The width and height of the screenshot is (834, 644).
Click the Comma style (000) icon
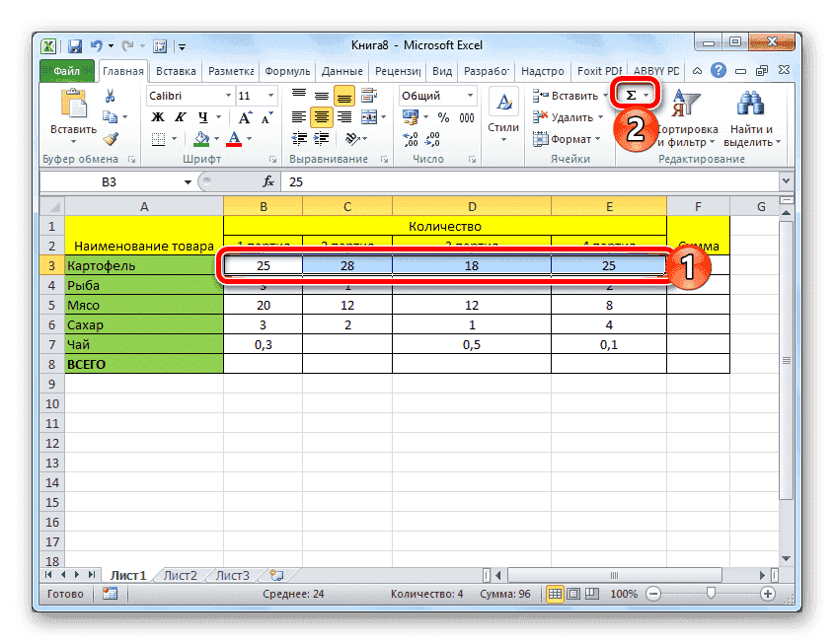point(468,116)
